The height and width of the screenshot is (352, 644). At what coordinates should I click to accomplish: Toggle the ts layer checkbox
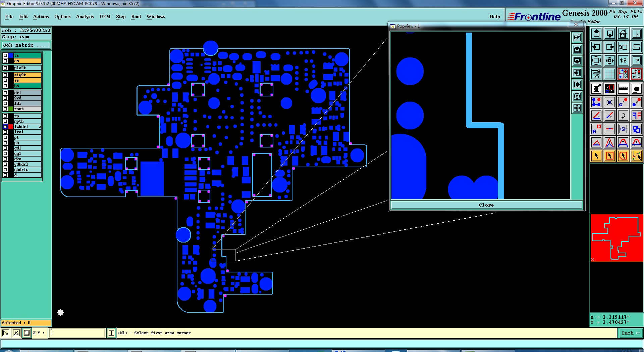[5, 55]
